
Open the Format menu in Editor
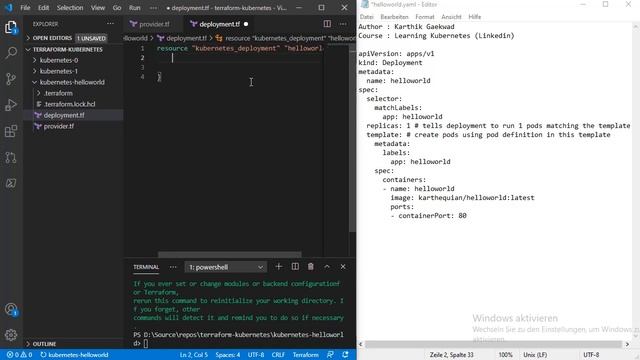424,17
